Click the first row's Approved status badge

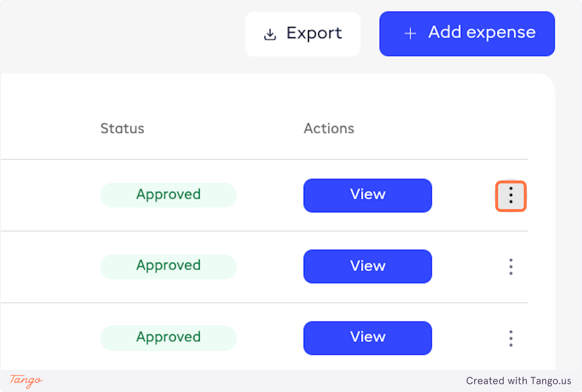tap(168, 195)
